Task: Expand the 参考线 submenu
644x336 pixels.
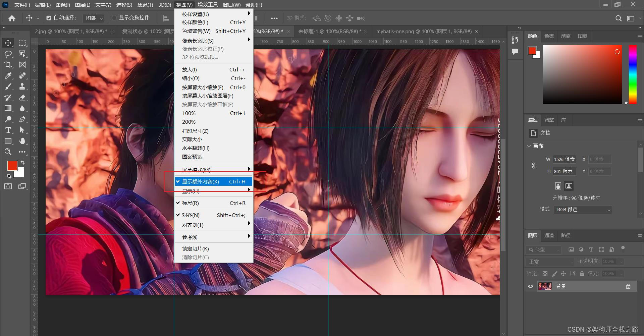Action: point(214,237)
